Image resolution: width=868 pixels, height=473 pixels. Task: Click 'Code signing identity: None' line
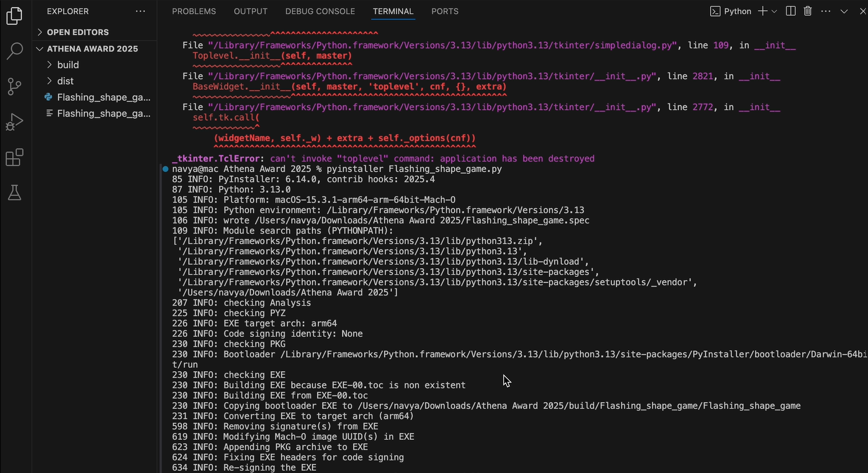point(267,333)
